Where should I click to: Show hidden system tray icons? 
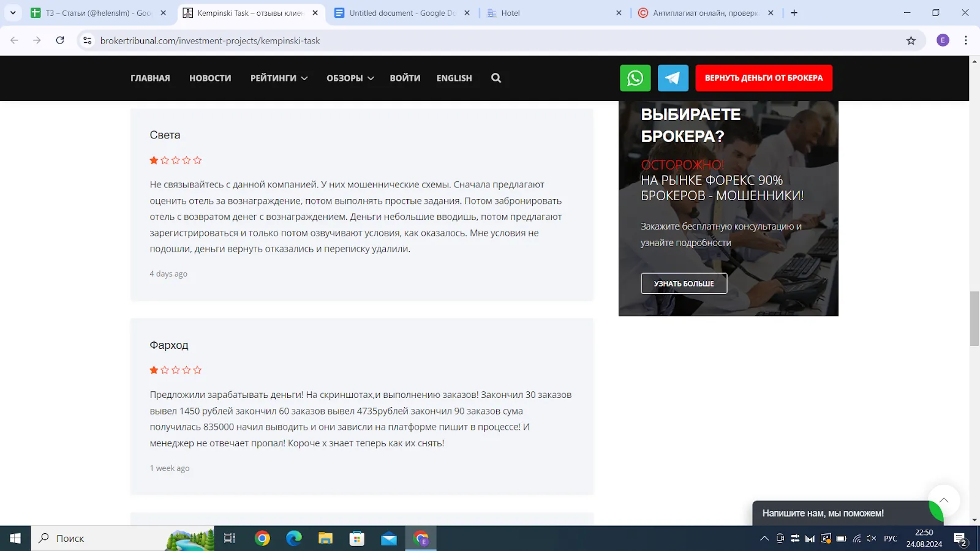[764, 539]
